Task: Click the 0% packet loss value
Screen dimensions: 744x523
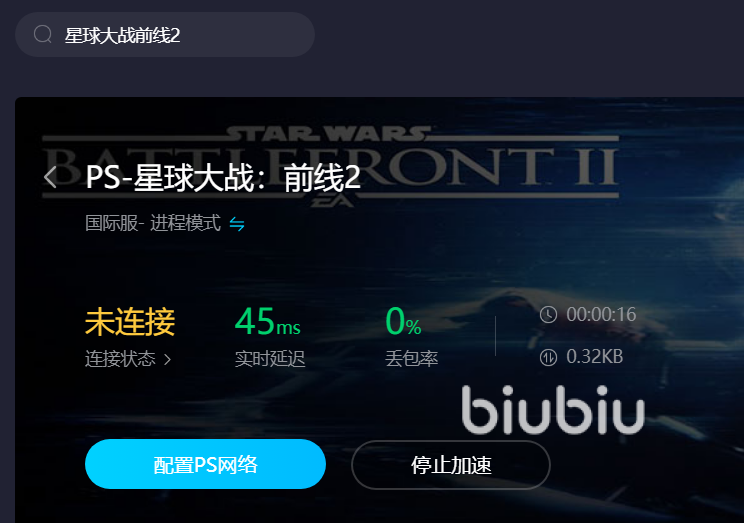Action: [x=403, y=322]
